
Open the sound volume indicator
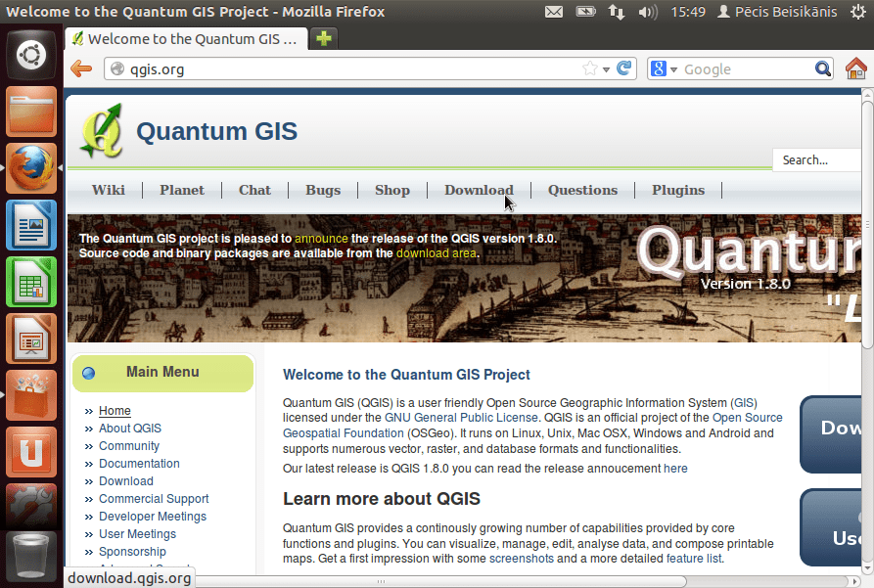(648, 12)
